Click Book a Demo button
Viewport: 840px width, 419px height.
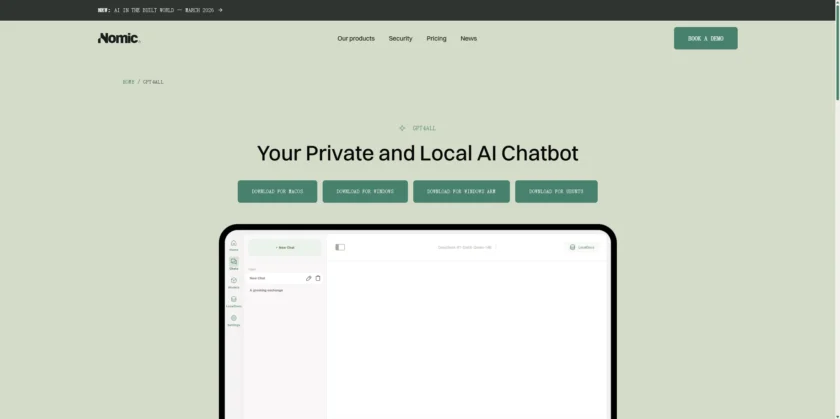pyautogui.click(x=705, y=38)
